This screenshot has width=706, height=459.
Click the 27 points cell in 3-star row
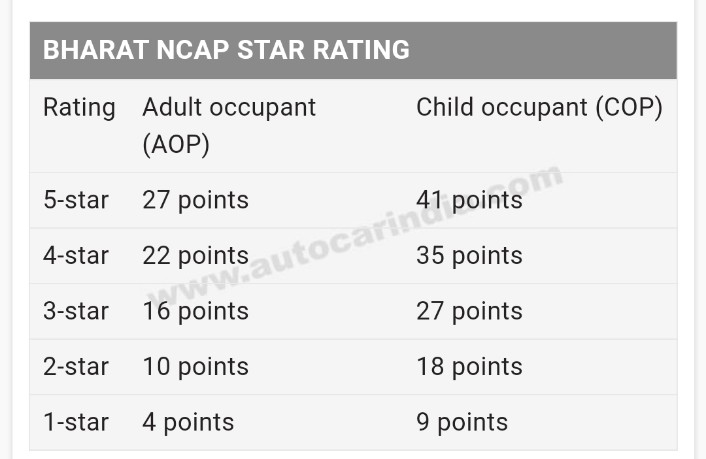click(469, 311)
